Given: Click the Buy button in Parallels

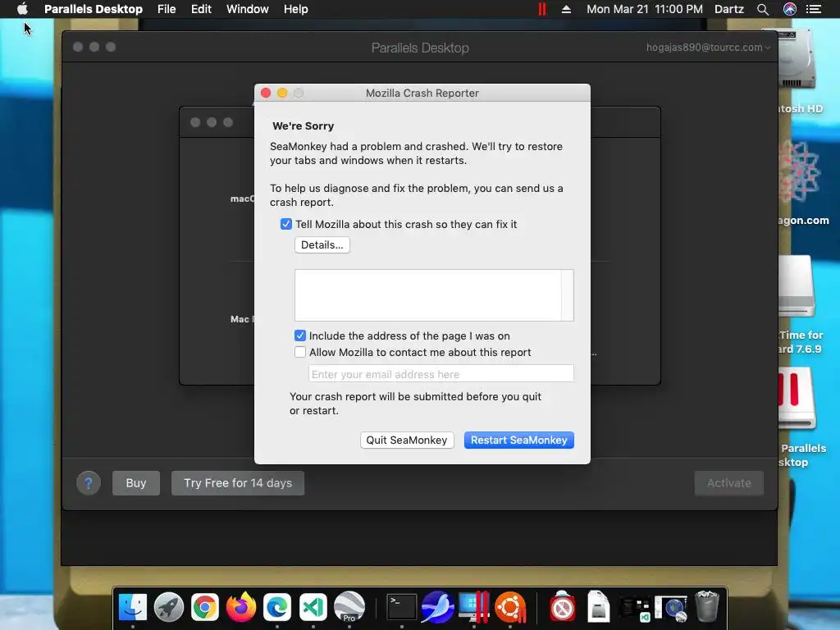Looking at the screenshot, I should coord(136,483).
